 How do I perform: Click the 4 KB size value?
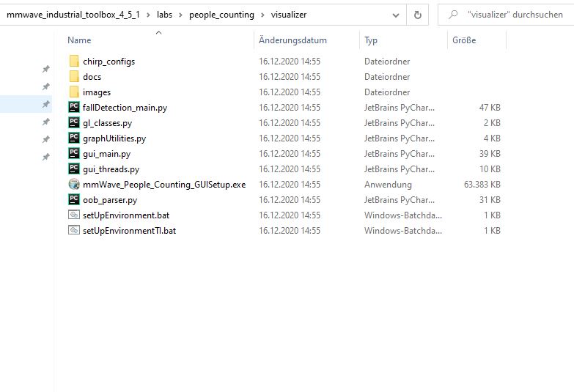[x=492, y=138]
